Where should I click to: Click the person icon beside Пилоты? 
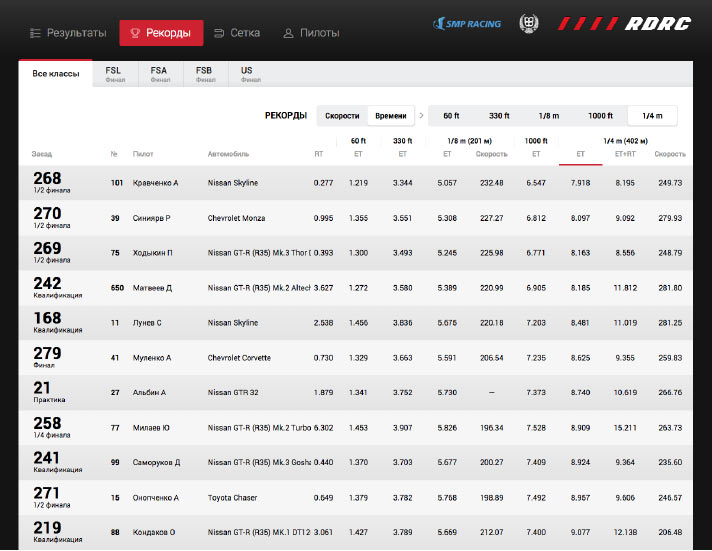tap(288, 33)
